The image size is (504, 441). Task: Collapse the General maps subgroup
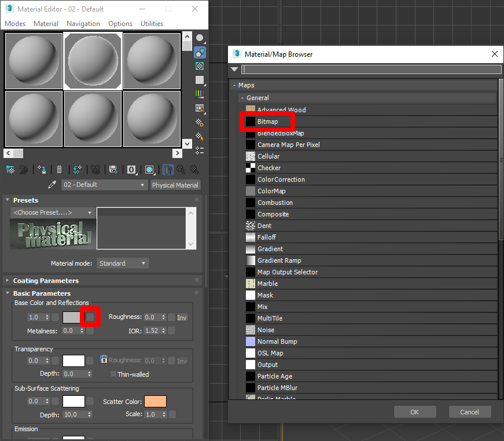click(242, 98)
